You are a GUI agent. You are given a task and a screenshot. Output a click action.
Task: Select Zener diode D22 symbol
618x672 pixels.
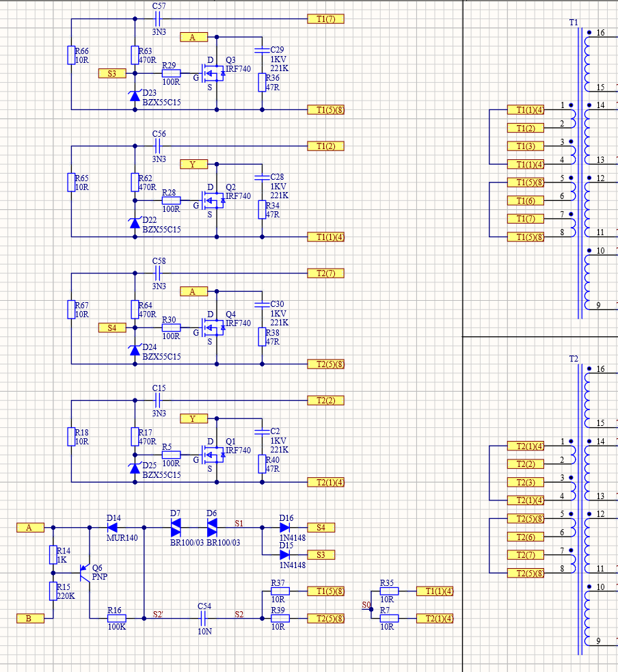(x=135, y=223)
